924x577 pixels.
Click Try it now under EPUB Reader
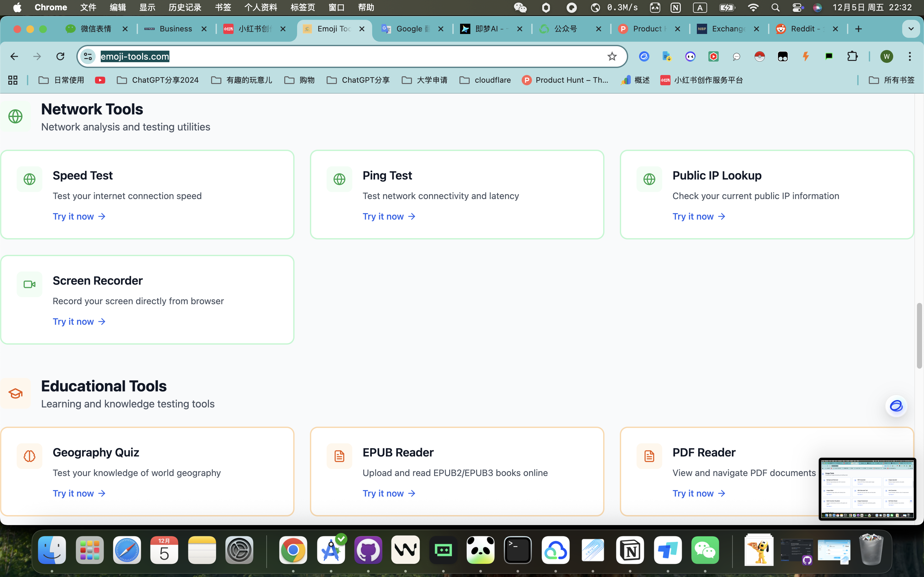pos(388,493)
